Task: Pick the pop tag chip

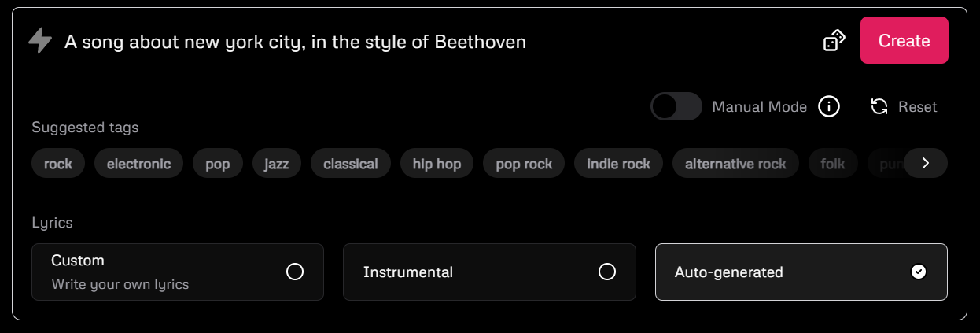Action: pyautogui.click(x=218, y=164)
